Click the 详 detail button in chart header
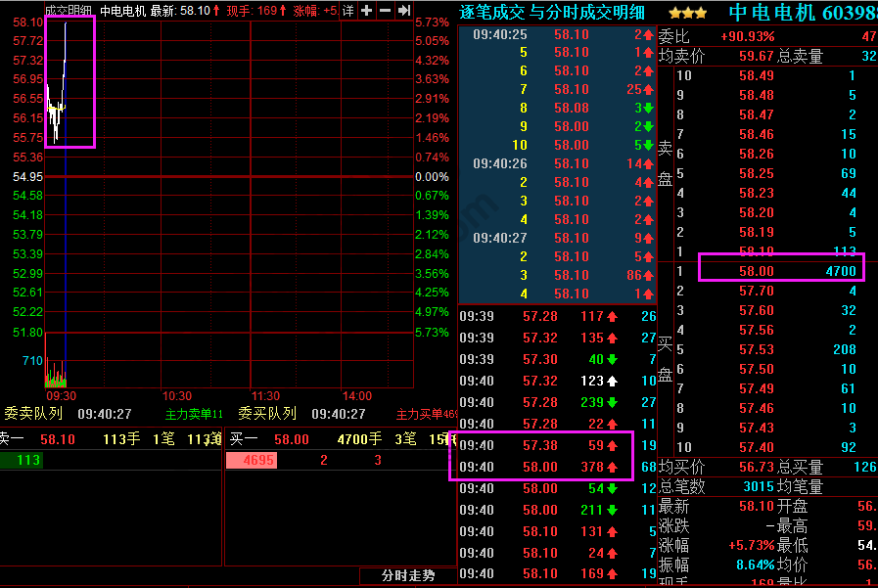This screenshot has height=588, width=878. pyautogui.click(x=347, y=11)
